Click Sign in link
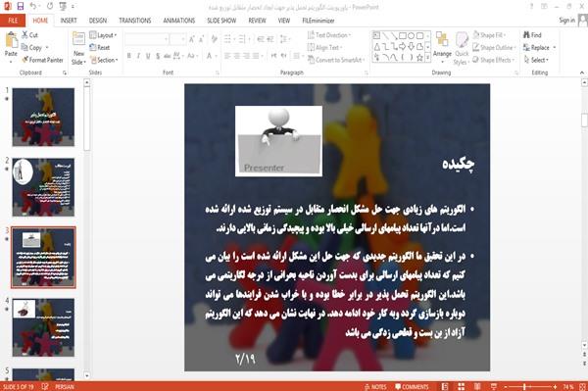Viewport: 588px width, 391px height. point(566,21)
